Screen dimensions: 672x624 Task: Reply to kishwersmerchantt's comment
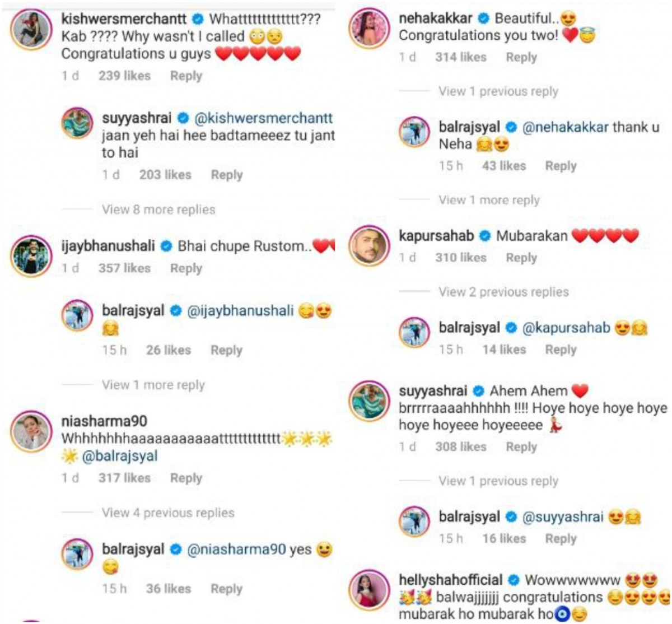(x=186, y=76)
